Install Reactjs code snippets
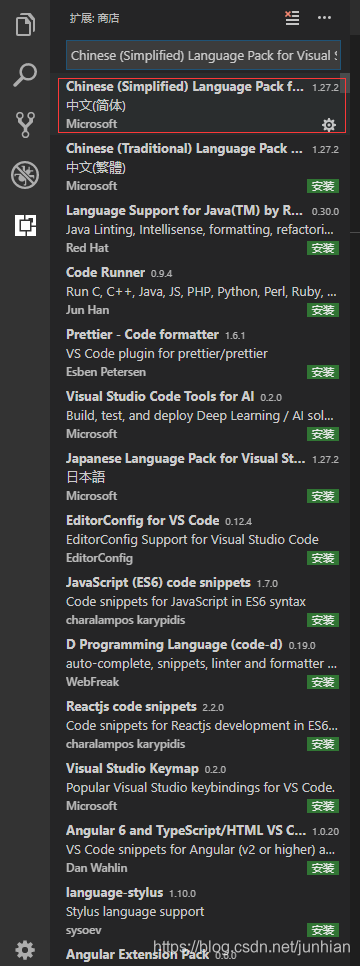The image size is (360, 966). [x=323, y=744]
